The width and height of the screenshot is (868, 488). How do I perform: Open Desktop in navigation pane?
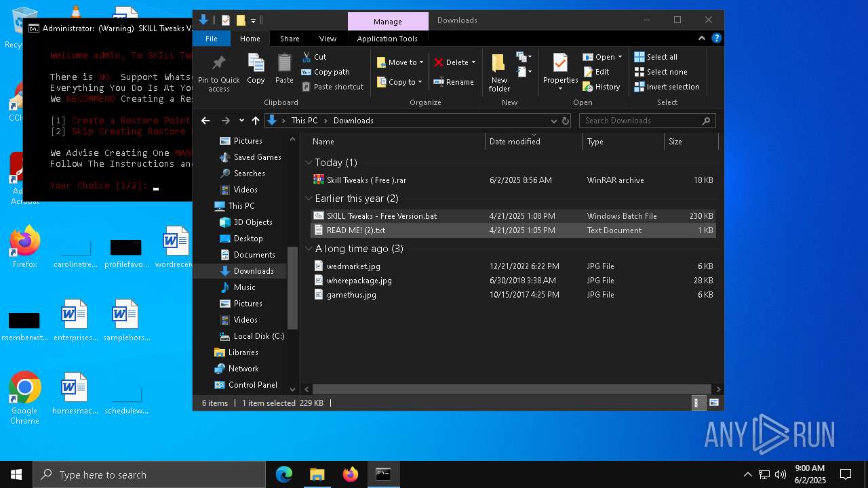241,239
